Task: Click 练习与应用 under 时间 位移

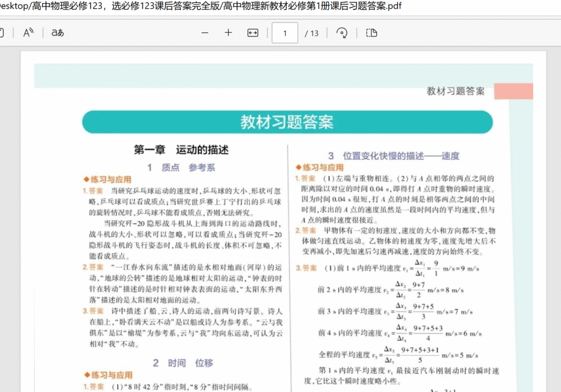Action: coord(108,375)
